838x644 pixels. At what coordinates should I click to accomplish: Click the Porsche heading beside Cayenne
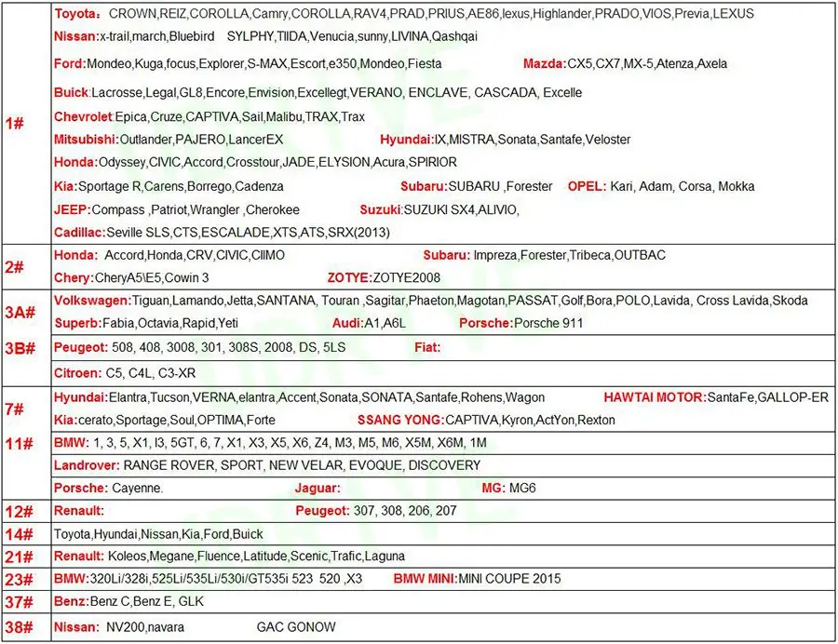point(81,488)
